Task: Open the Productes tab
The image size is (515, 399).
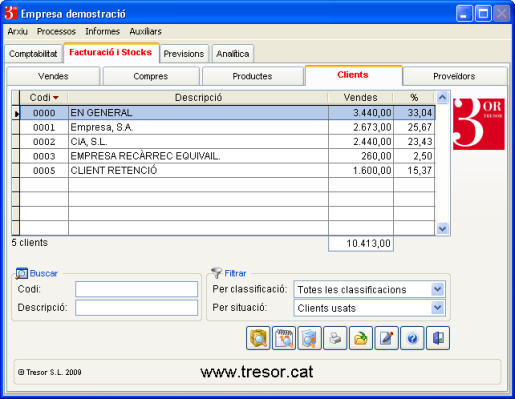Action: [x=252, y=76]
